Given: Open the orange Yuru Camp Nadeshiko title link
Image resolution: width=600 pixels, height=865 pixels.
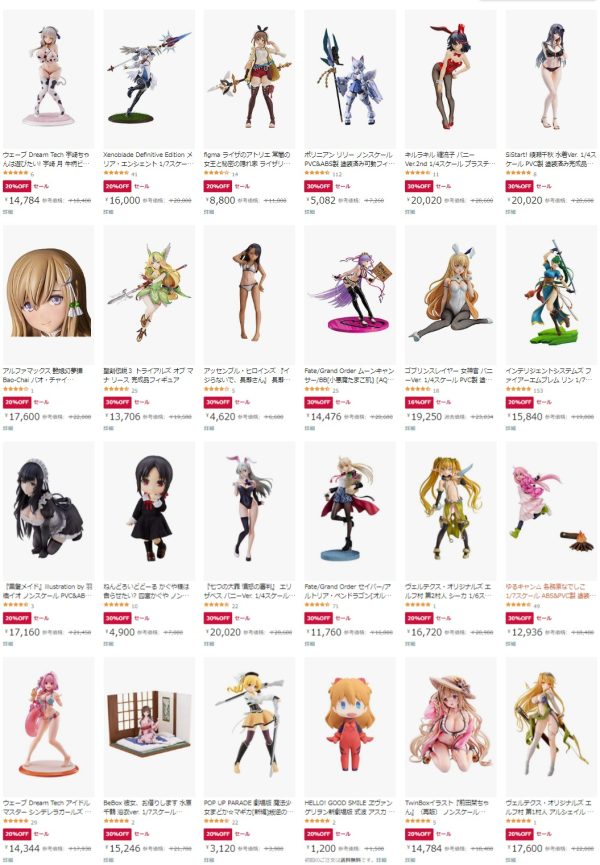Looking at the screenshot, I should [551, 591].
